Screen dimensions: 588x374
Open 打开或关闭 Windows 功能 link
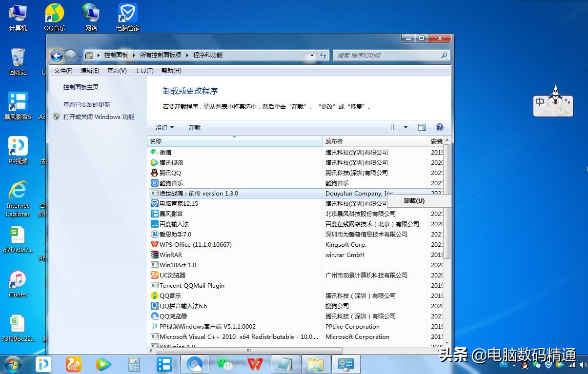click(99, 117)
